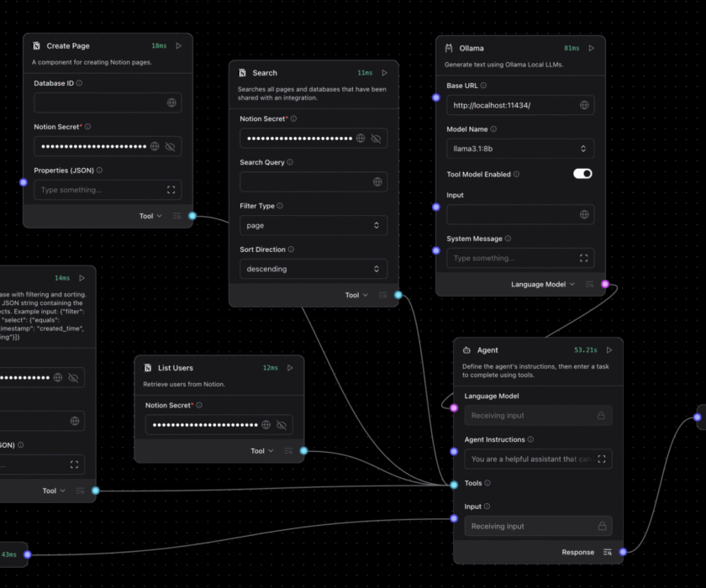Click the Agent robot icon

(467, 350)
